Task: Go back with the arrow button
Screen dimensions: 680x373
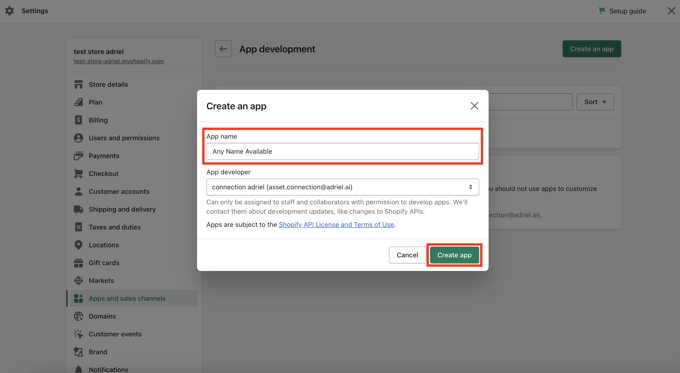Action: tap(223, 49)
